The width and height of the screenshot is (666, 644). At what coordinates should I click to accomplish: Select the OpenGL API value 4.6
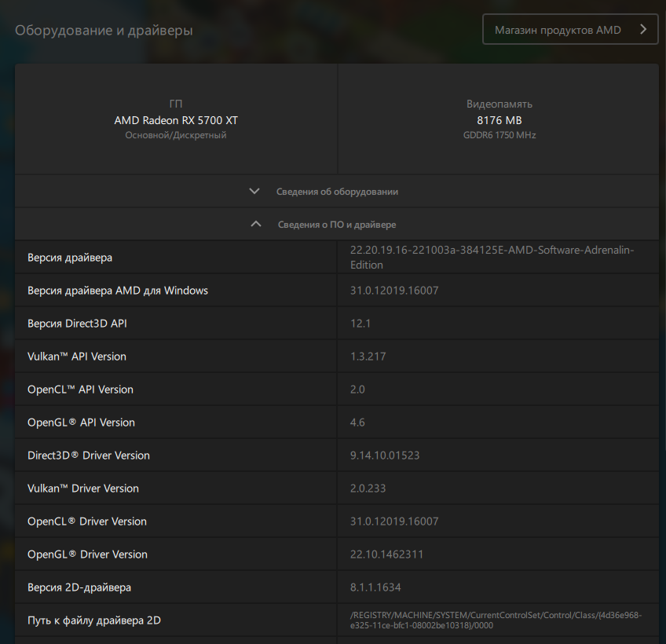point(357,423)
